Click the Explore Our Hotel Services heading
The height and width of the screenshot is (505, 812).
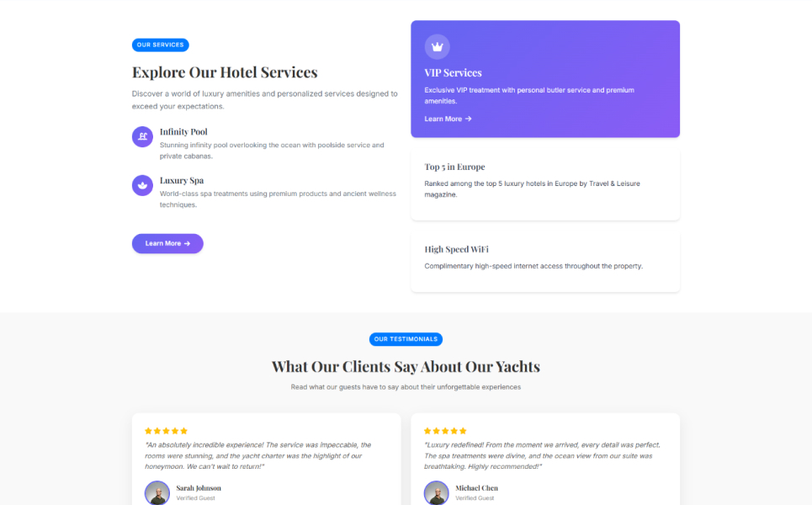point(225,72)
